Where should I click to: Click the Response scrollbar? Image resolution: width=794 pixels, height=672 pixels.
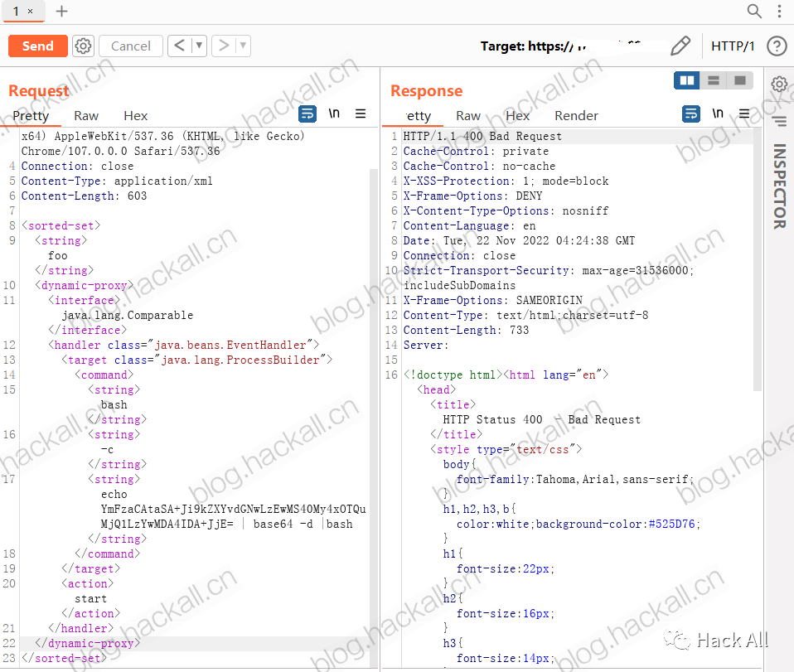click(x=758, y=261)
